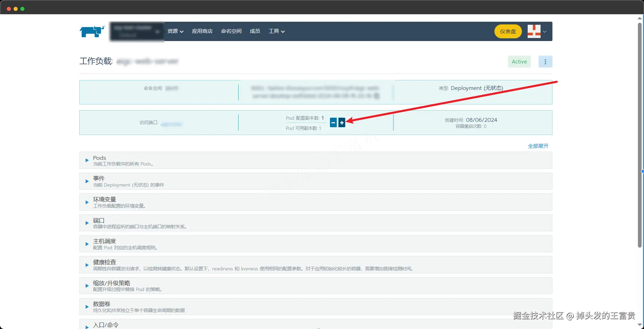Increase Pod replica count with plus button
This screenshot has height=329, width=644.
(x=342, y=123)
